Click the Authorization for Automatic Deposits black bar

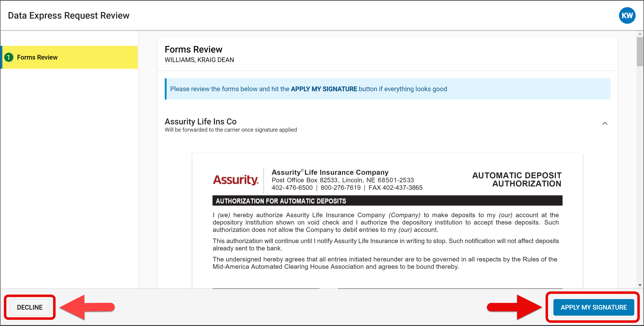click(387, 201)
